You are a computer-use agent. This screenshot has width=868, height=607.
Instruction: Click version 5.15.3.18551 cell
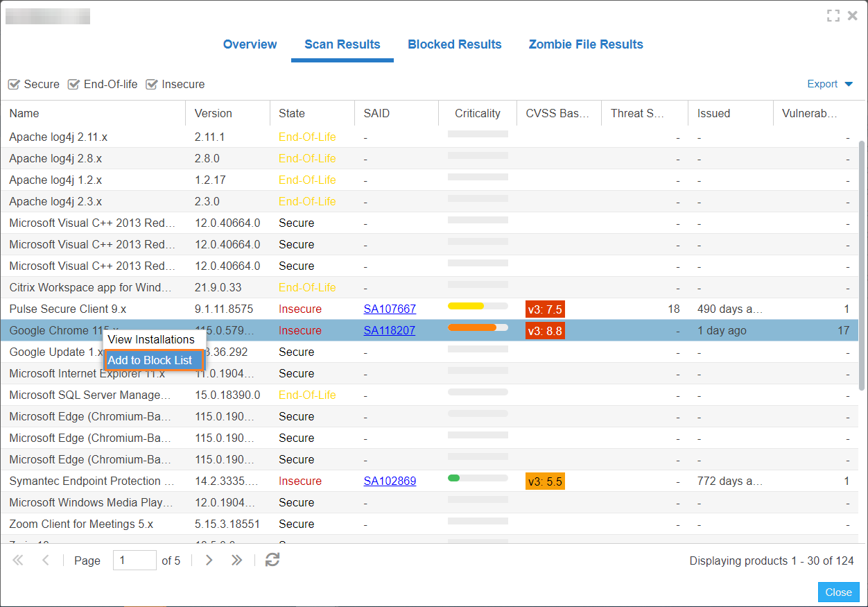[227, 524]
